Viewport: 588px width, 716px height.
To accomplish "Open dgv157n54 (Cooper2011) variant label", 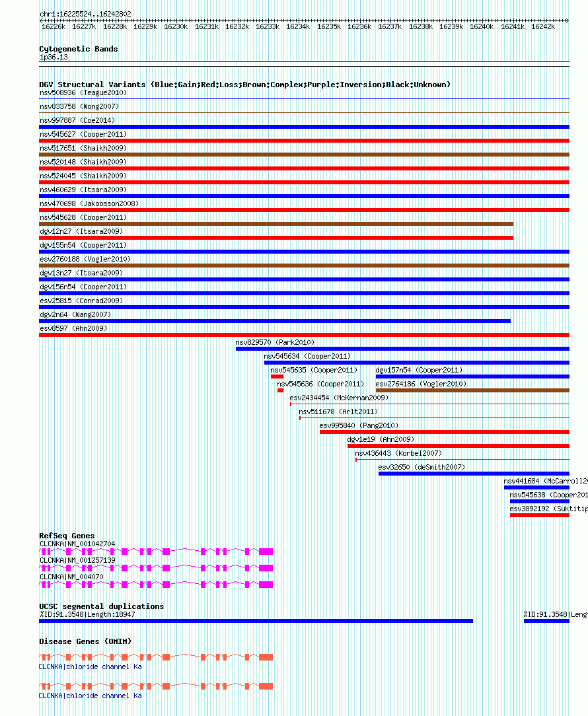I will 419,370.
